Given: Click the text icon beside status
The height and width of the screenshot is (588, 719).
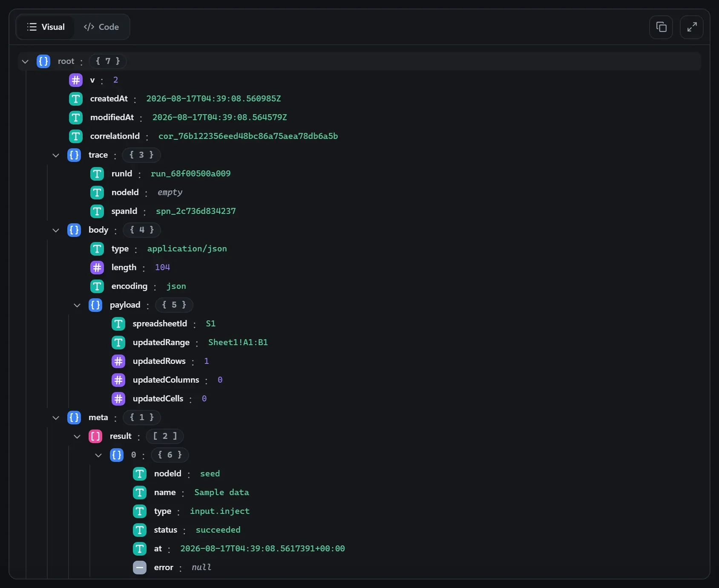Looking at the screenshot, I should (x=140, y=530).
